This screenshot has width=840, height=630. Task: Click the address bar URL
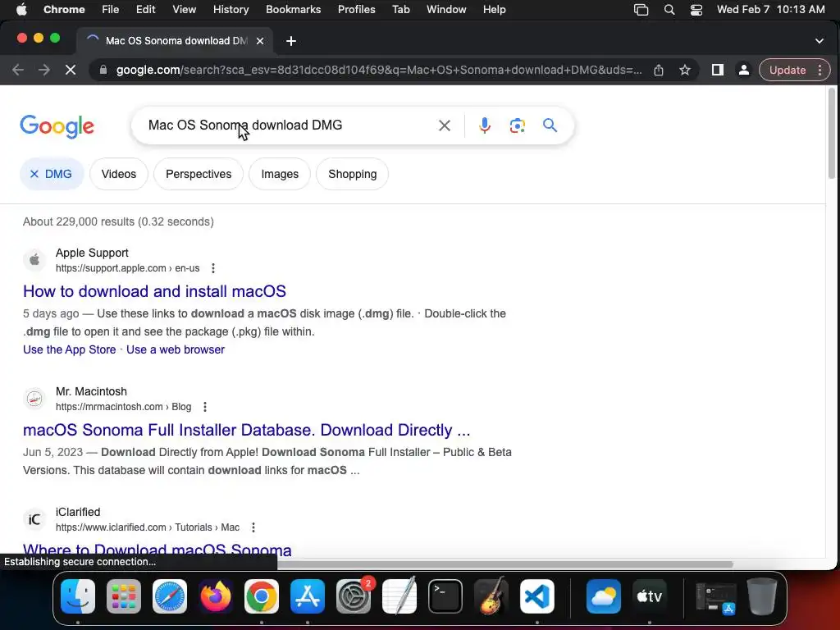(x=378, y=71)
